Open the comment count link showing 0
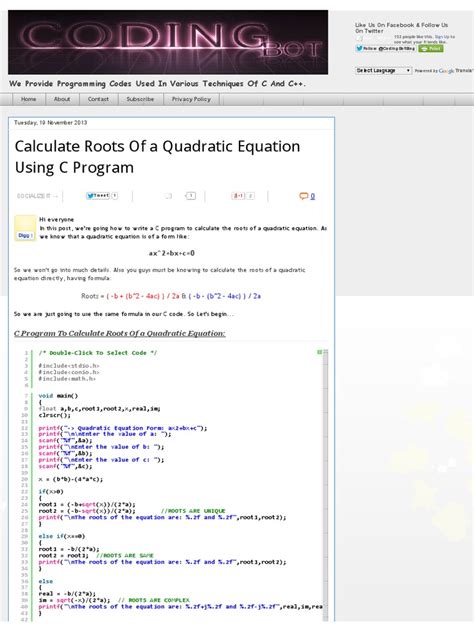 click(313, 196)
